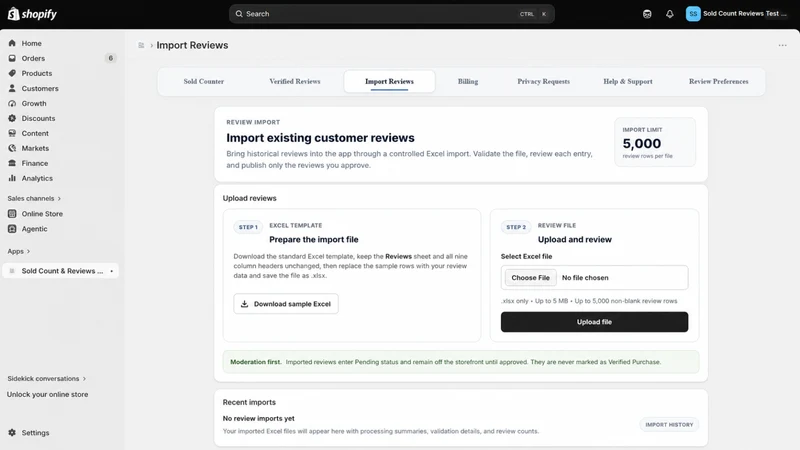Viewport: 800px width, 450px height.
Task: Click the Sold Count & Reviews app icon
Action: coord(12,271)
